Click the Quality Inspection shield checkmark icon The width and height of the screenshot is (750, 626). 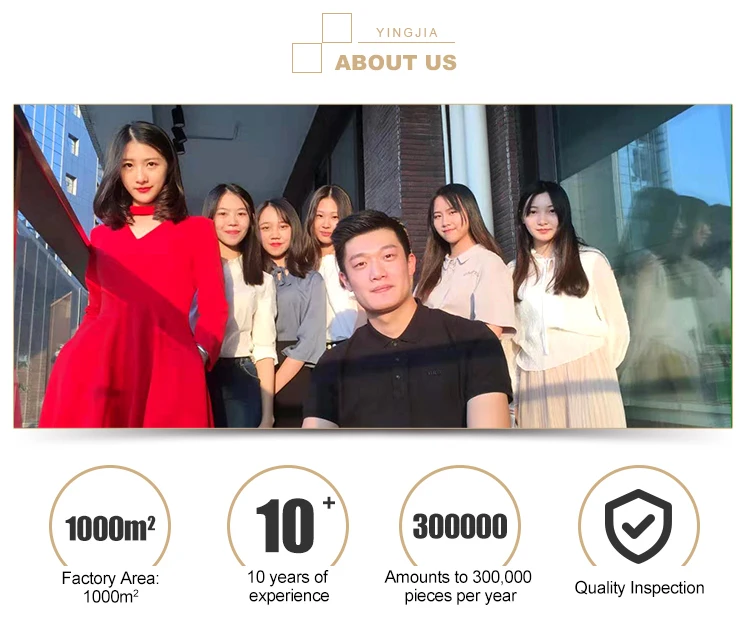pyautogui.click(x=638, y=526)
